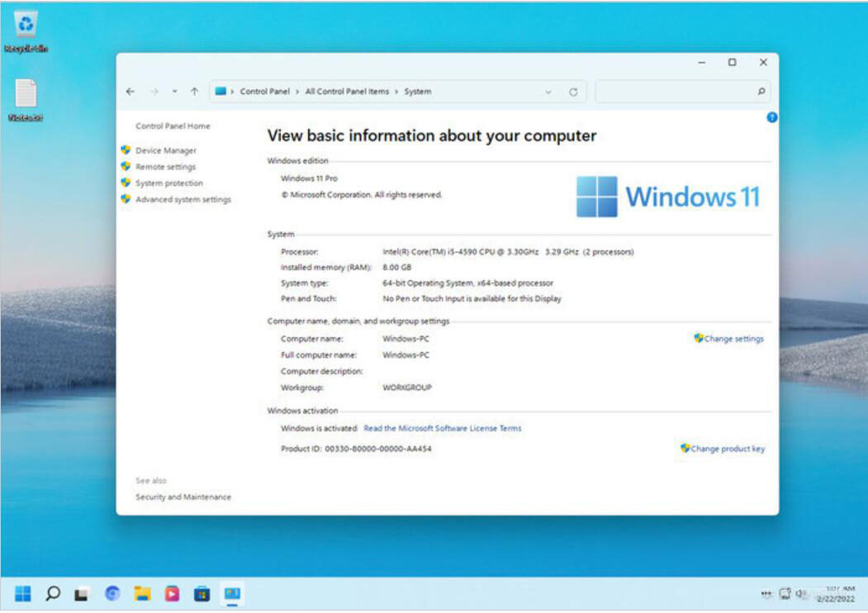Minimize the System window

tap(701, 63)
